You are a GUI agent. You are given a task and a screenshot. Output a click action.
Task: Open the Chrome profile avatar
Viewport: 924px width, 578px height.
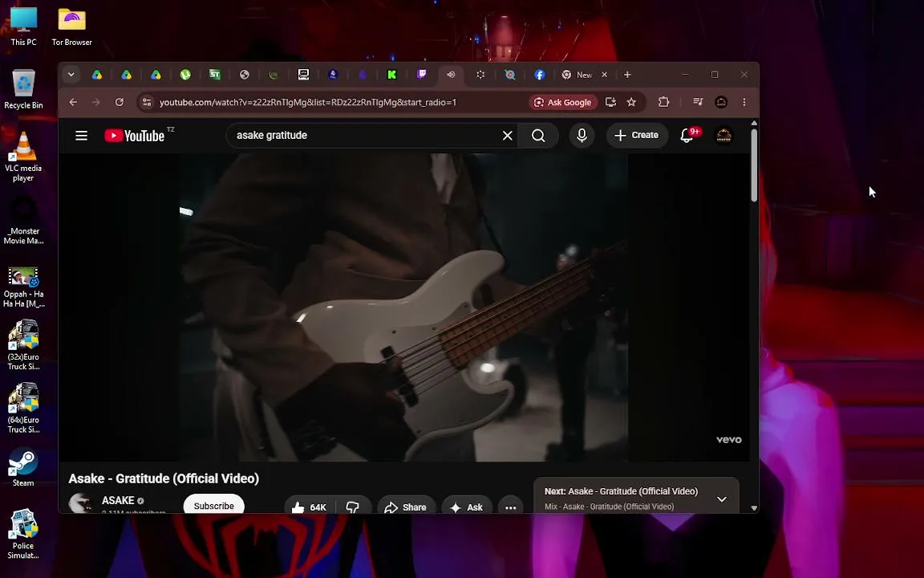click(x=721, y=102)
